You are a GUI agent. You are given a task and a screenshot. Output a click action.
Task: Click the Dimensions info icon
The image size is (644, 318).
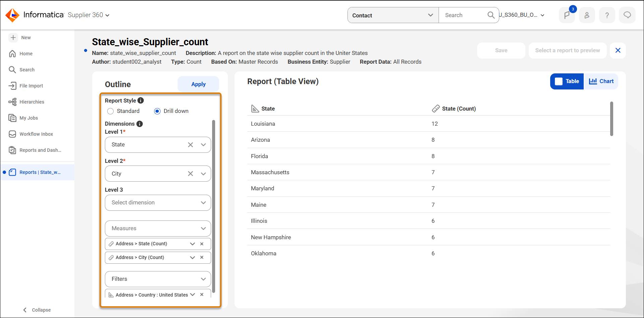140,124
